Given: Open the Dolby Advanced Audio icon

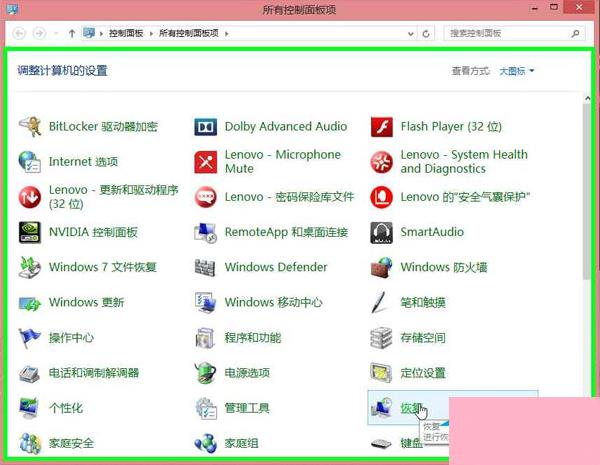Looking at the screenshot, I should (x=205, y=127).
